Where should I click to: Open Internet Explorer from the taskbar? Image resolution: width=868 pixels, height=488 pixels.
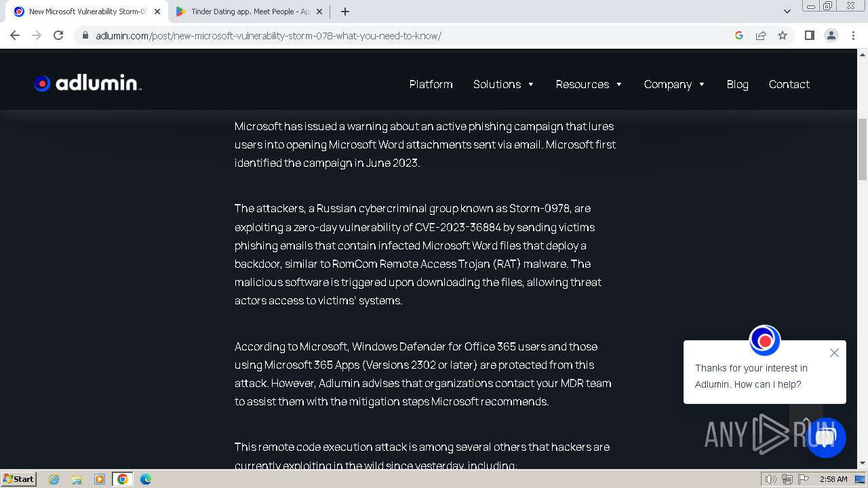[x=54, y=479]
